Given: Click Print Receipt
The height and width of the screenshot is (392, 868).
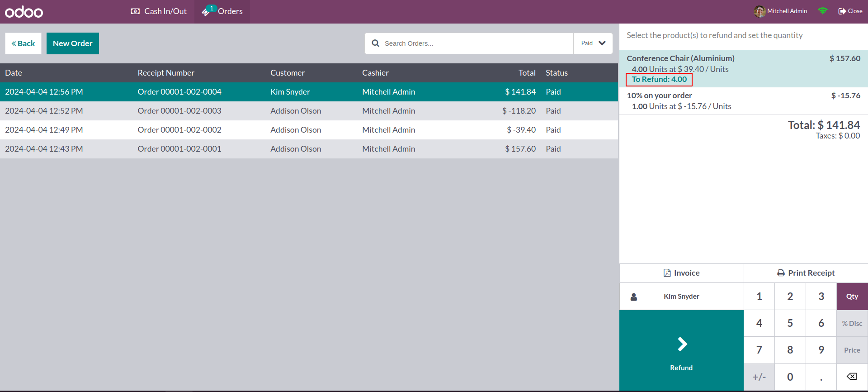Looking at the screenshot, I should point(806,273).
